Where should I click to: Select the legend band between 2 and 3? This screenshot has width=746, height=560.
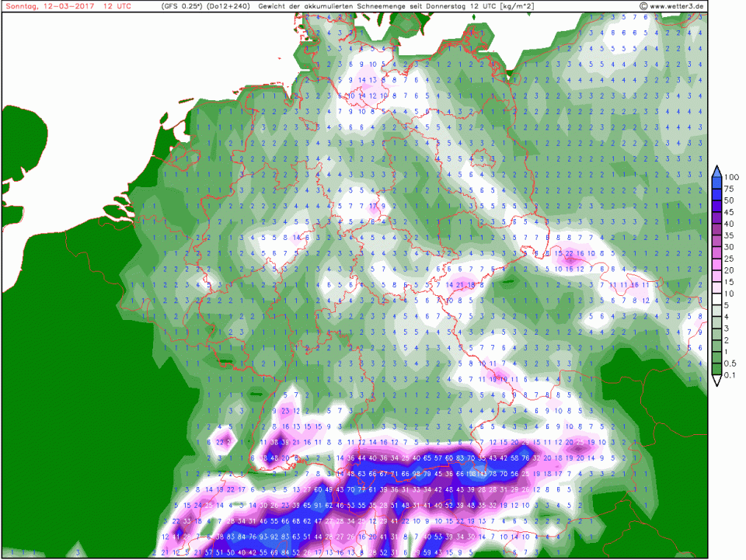coord(717,334)
